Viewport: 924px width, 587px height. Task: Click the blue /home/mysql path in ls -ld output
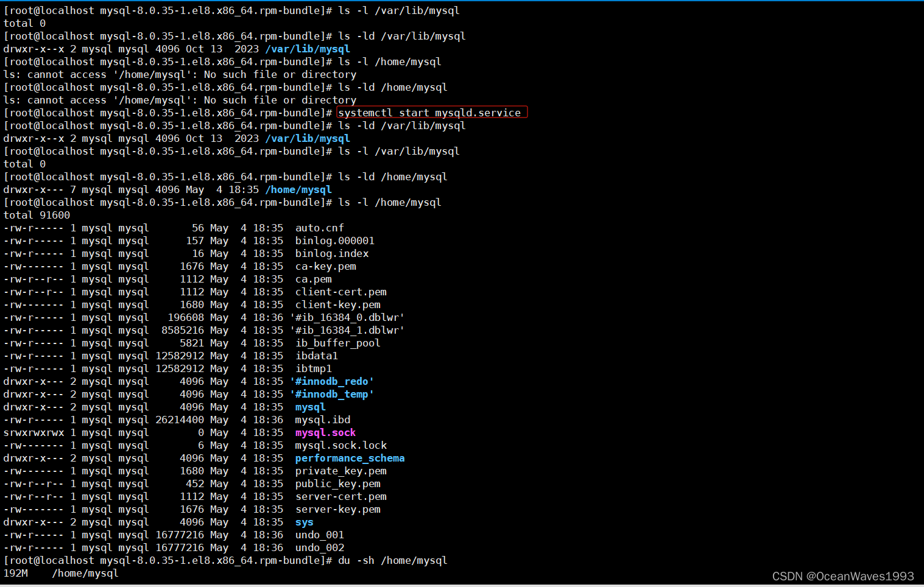[x=298, y=189]
